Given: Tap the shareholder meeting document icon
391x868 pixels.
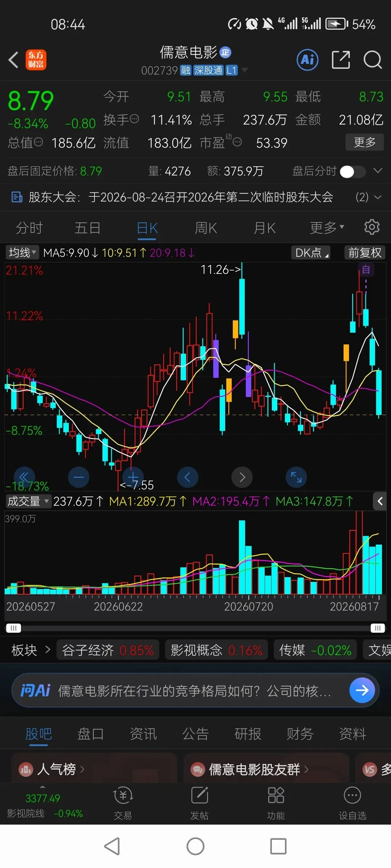Looking at the screenshot, I should click(x=17, y=197).
